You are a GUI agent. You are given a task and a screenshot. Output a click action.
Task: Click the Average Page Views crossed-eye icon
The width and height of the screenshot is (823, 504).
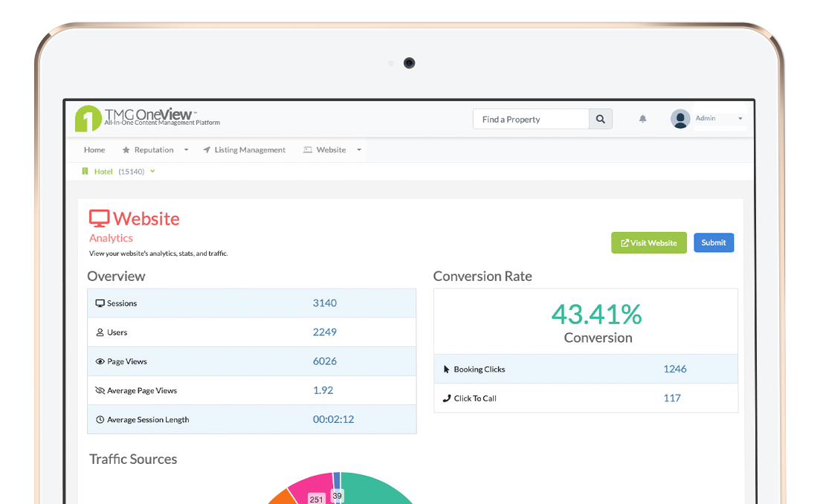click(100, 390)
